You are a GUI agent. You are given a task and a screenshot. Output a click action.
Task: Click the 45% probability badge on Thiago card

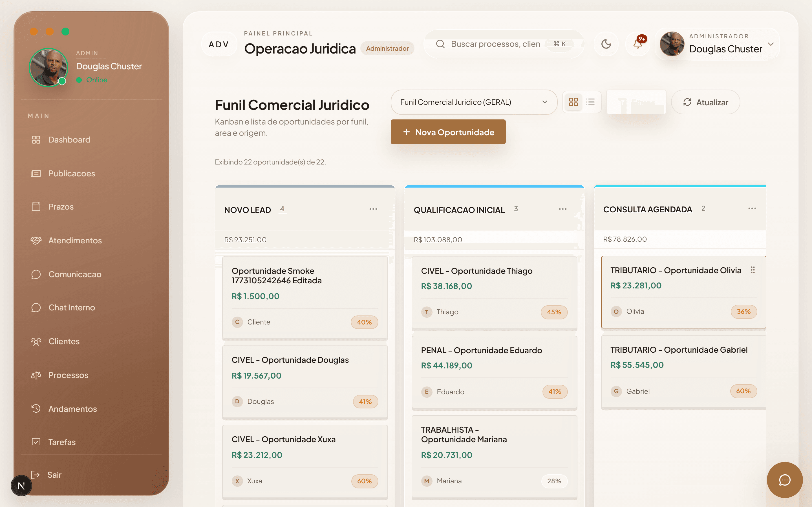554,312
